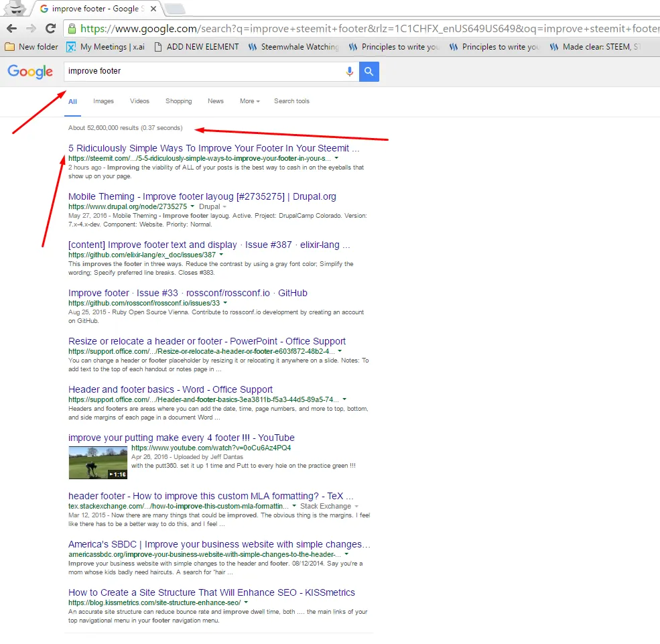Click the green secure padlock icon
660x644 pixels.
coord(72,29)
